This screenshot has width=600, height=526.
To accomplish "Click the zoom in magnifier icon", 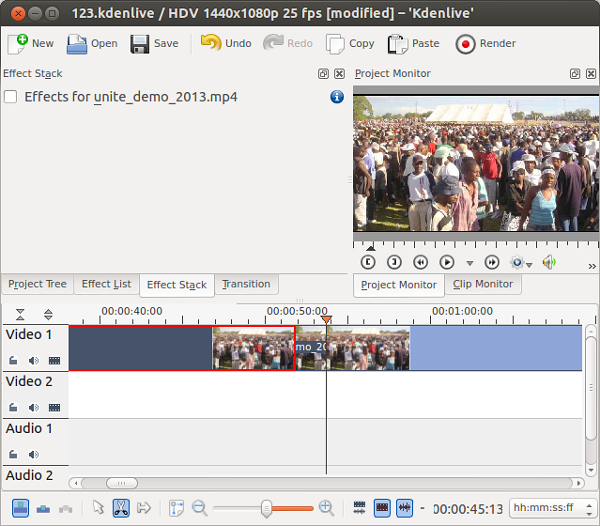I will click(x=326, y=508).
